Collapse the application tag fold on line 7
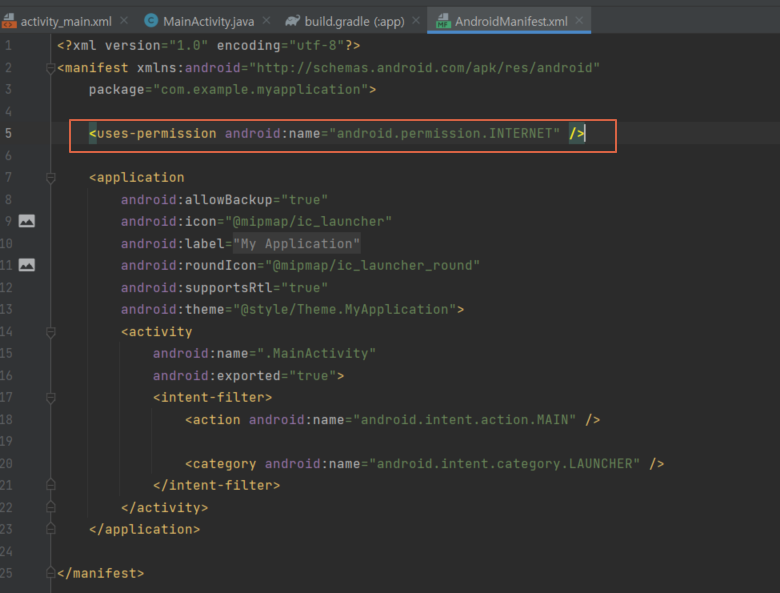The image size is (780, 593). pyautogui.click(x=50, y=178)
